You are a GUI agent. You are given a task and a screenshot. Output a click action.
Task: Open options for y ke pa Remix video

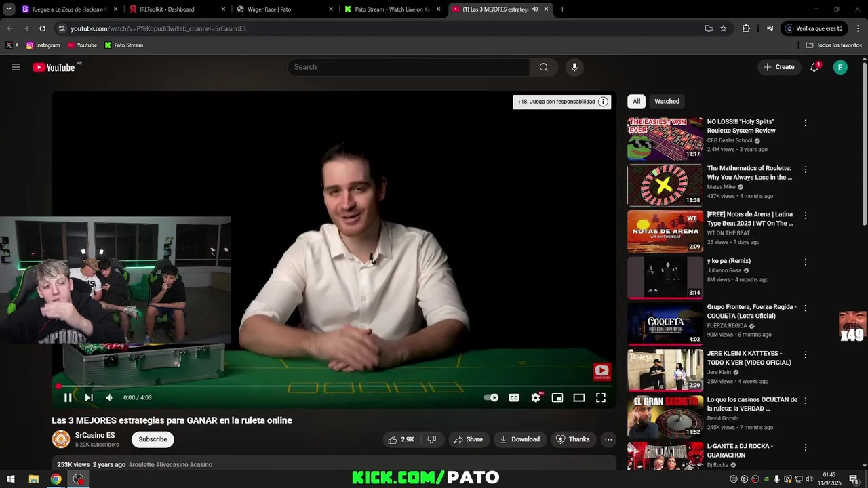806,262
